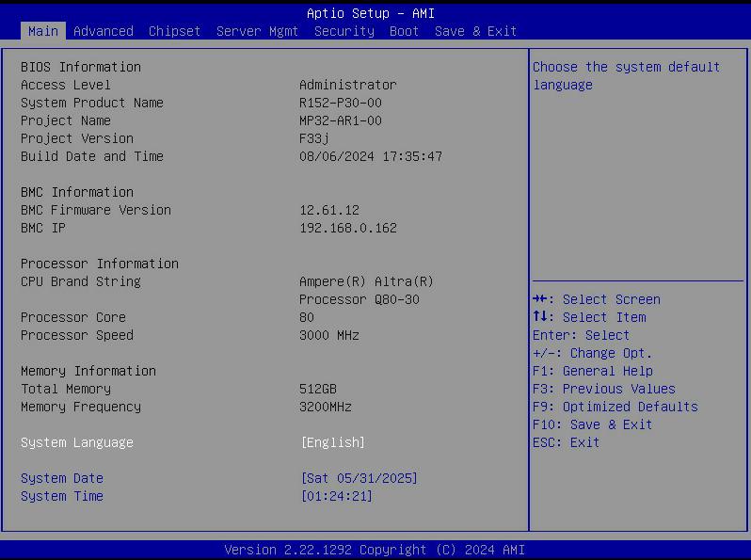Viewport: 751px width, 560px height.
Task: Click the Access Level label
Action: click(x=66, y=85)
